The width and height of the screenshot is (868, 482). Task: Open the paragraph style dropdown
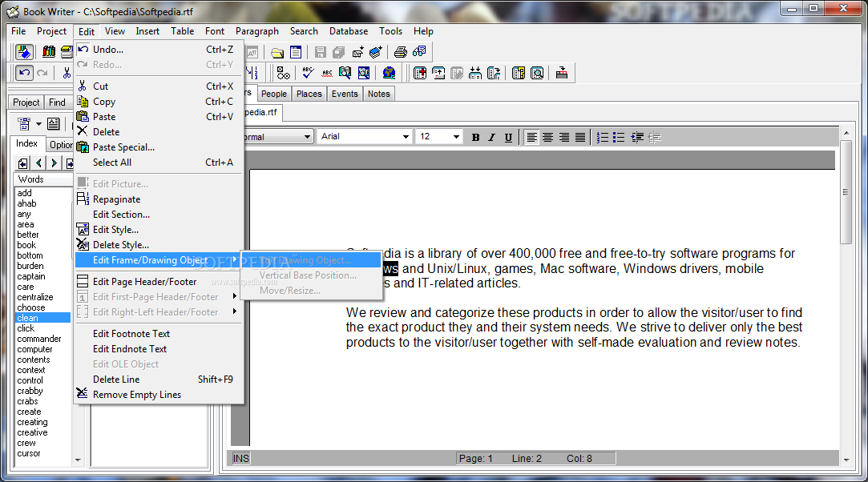[307, 137]
